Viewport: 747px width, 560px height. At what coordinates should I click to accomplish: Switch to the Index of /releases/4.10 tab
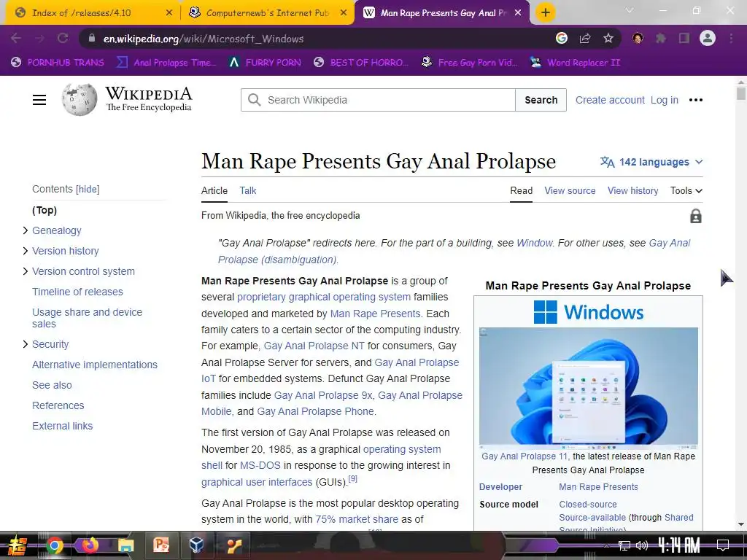pos(90,13)
